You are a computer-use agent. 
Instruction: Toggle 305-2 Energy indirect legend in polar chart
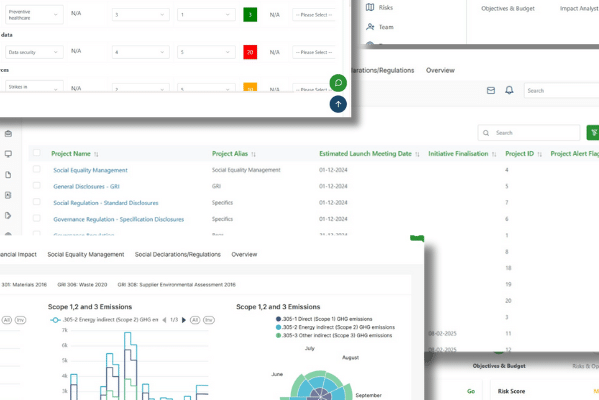click(x=335, y=327)
